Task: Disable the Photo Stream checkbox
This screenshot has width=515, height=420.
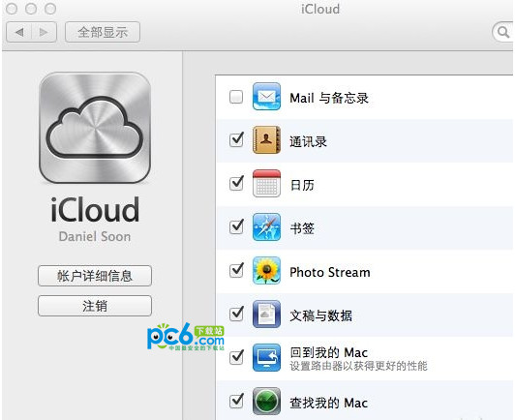Action: point(236,271)
